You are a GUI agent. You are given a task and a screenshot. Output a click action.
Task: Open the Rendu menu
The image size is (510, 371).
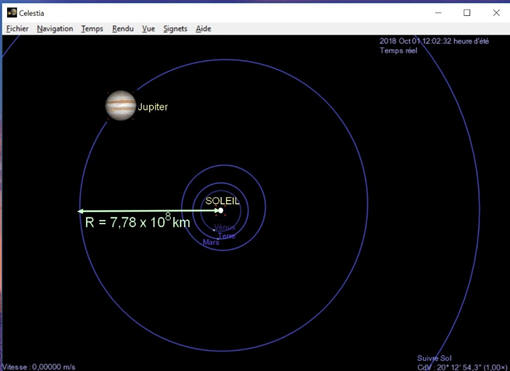coord(123,29)
